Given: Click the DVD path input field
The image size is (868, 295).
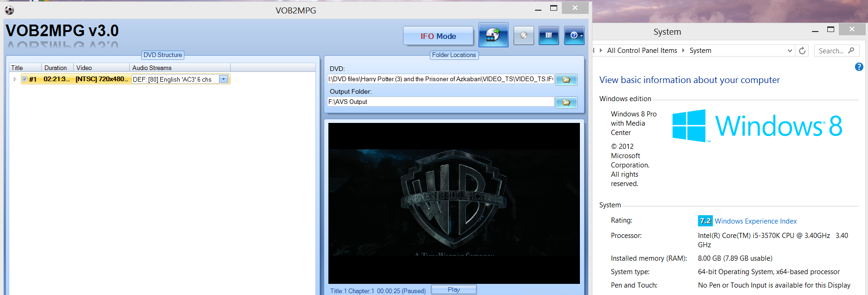Looking at the screenshot, I should point(440,79).
